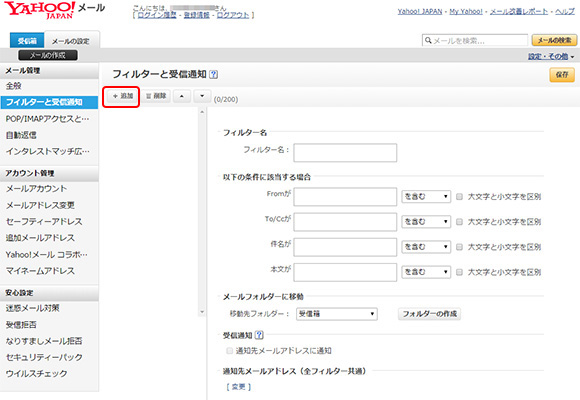Move filter up with up-arrow button
The image size is (580, 400).
(x=182, y=96)
